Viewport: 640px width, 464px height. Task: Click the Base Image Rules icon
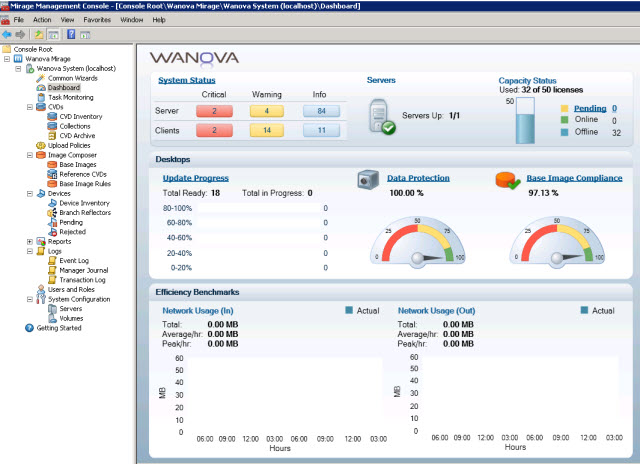point(52,184)
